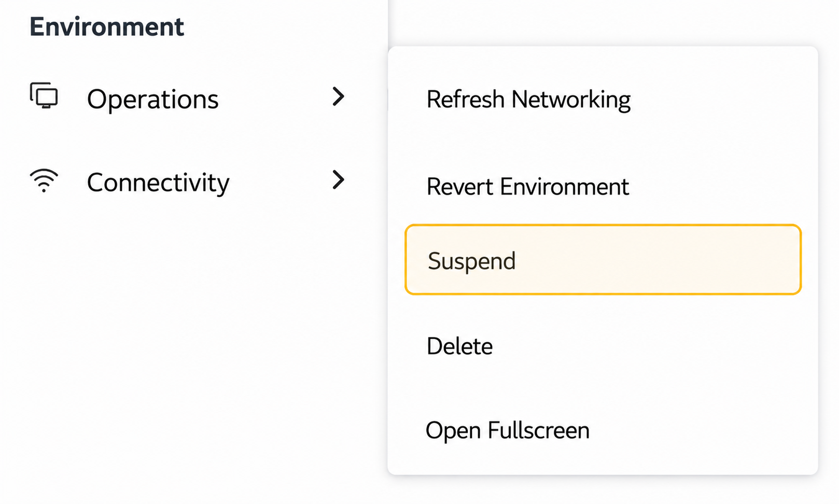Open the Operations menu entry
The image size is (839, 504).
click(x=188, y=98)
